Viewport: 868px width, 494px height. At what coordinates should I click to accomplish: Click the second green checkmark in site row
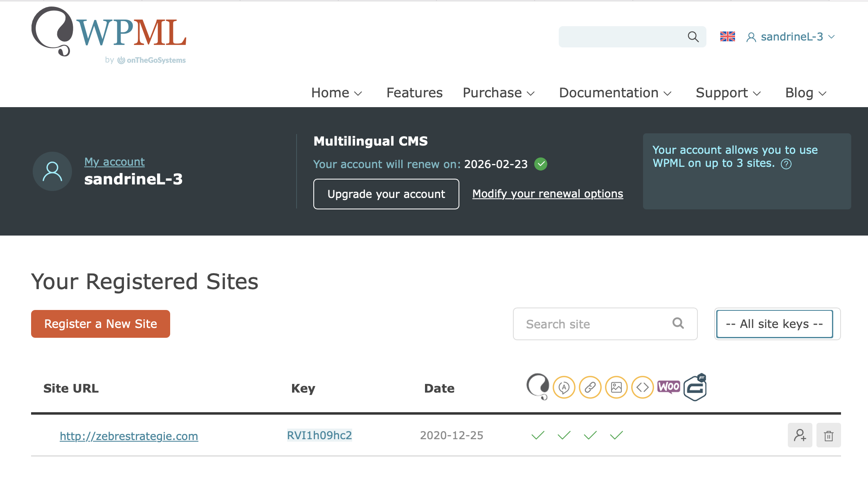click(x=564, y=435)
